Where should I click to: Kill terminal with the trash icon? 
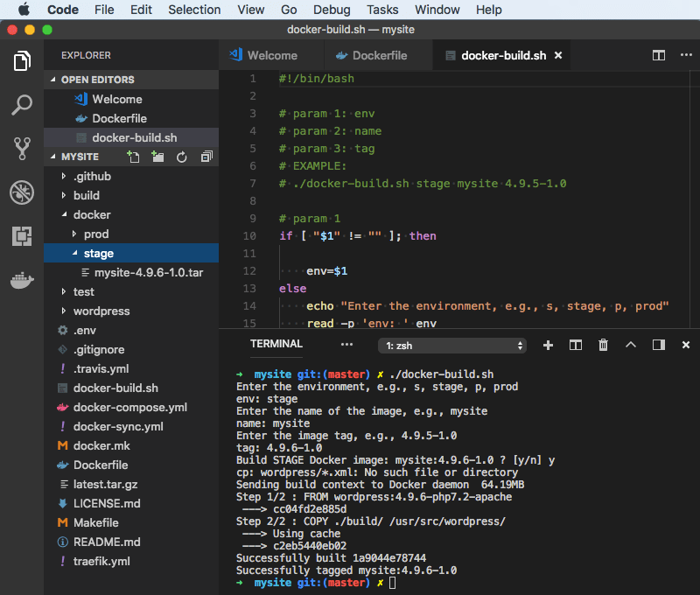coord(603,345)
